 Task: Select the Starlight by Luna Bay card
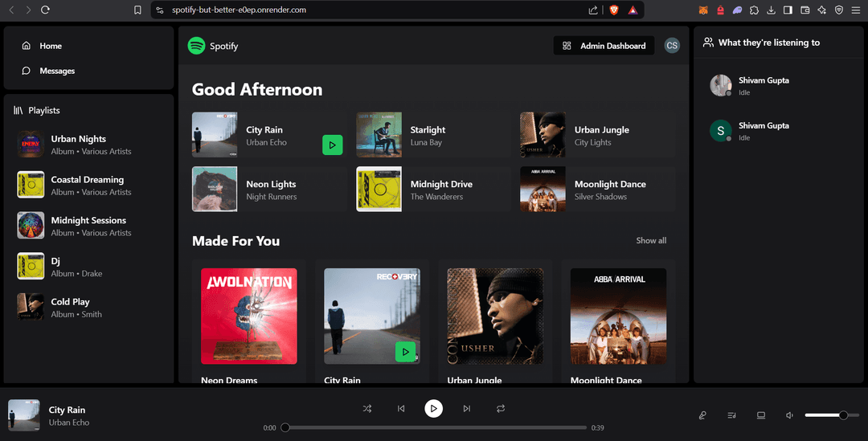click(433, 135)
